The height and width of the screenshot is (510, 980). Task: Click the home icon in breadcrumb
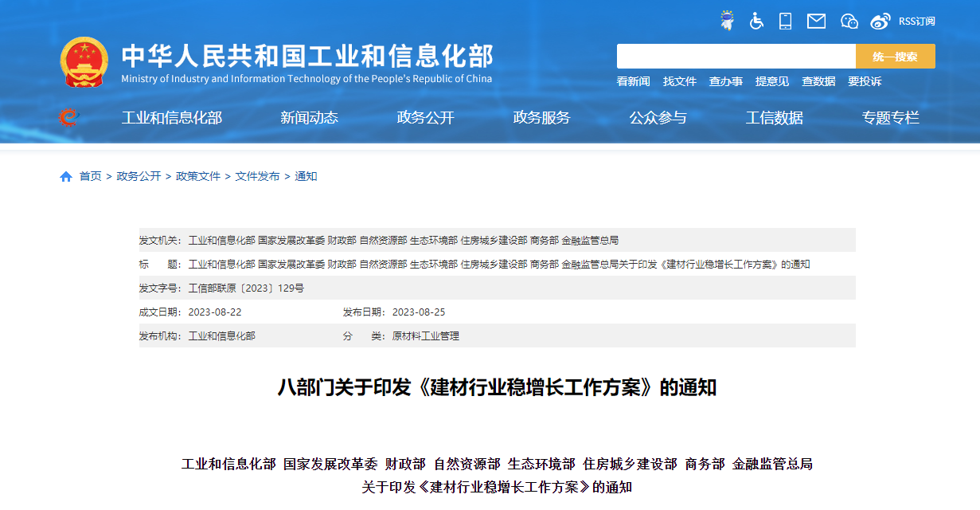coord(66,176)
